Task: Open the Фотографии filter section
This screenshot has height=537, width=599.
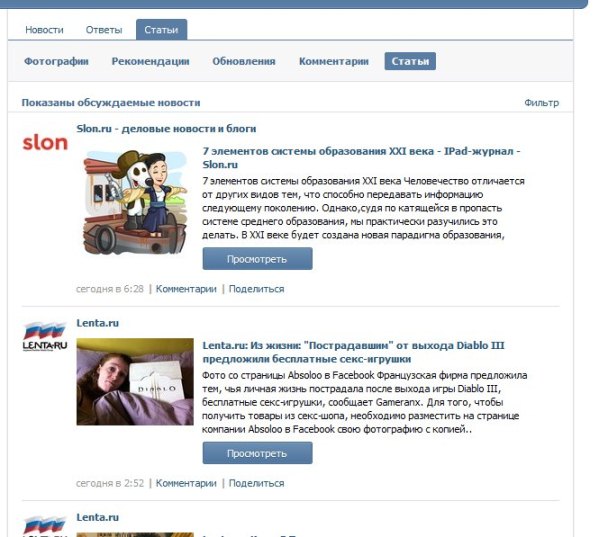Action: (x=56, y=61)
